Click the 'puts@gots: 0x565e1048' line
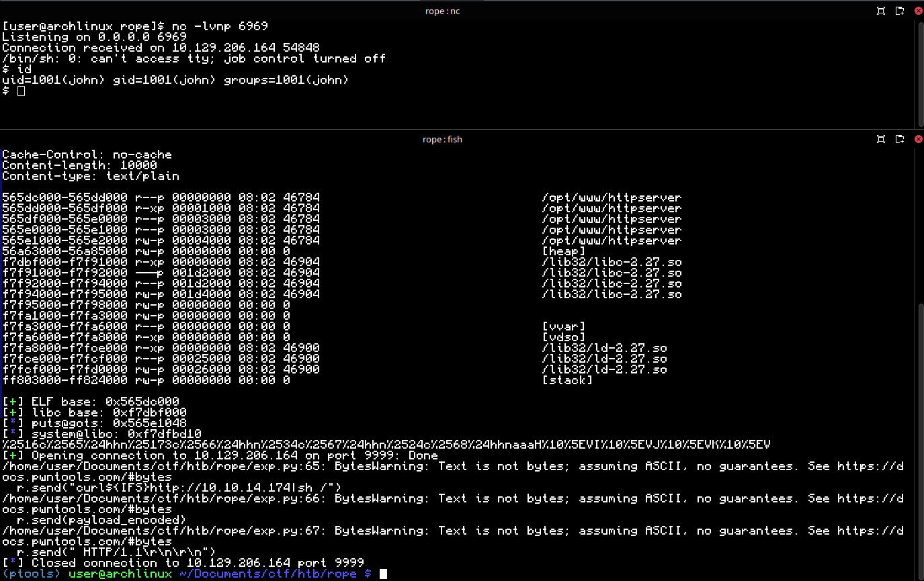The image size is (924, 581). point(94,423)
